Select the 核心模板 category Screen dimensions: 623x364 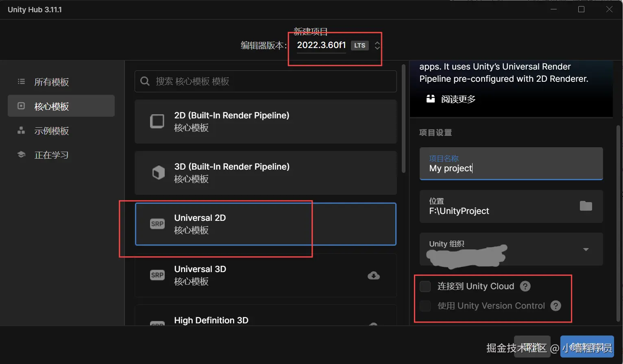61,106
